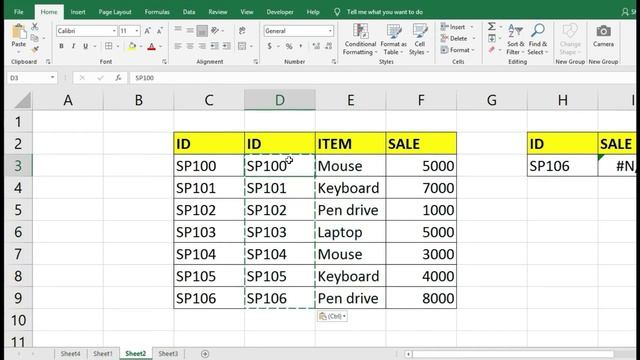Click the Camera tool icon

tap(603, 31)
